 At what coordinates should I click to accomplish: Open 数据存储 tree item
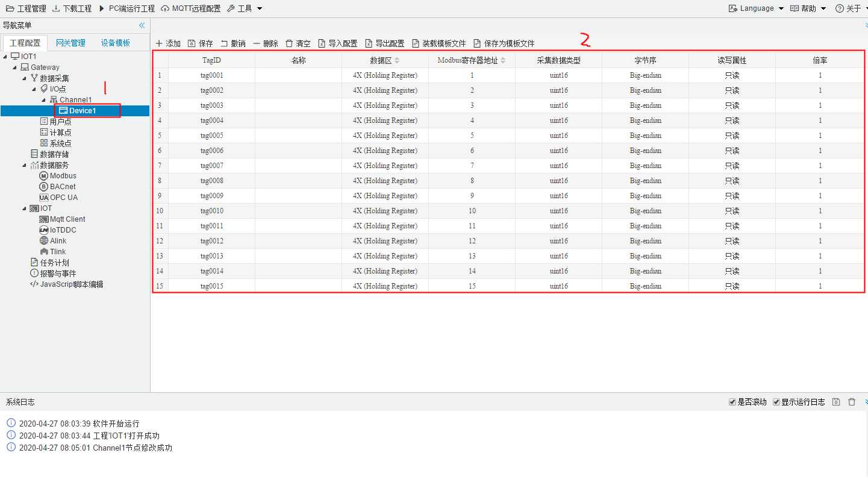click(x=54, y=154)
